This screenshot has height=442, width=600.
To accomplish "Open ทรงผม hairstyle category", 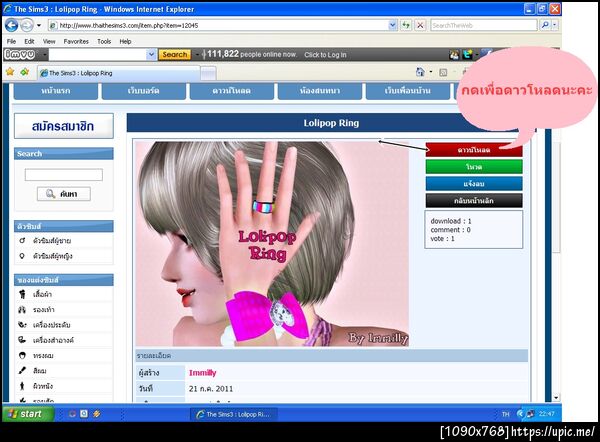I will (x=43, y=356).
